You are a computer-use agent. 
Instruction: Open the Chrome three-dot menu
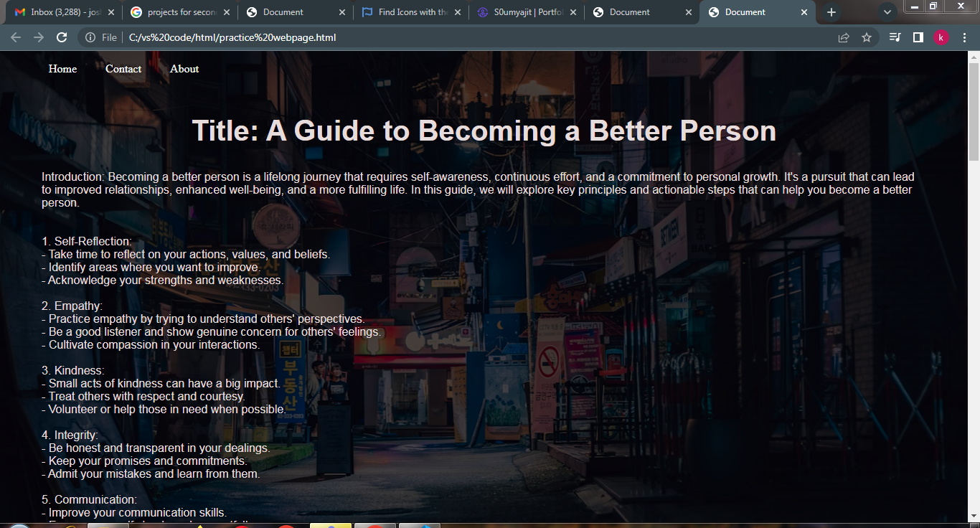(964, 37)
